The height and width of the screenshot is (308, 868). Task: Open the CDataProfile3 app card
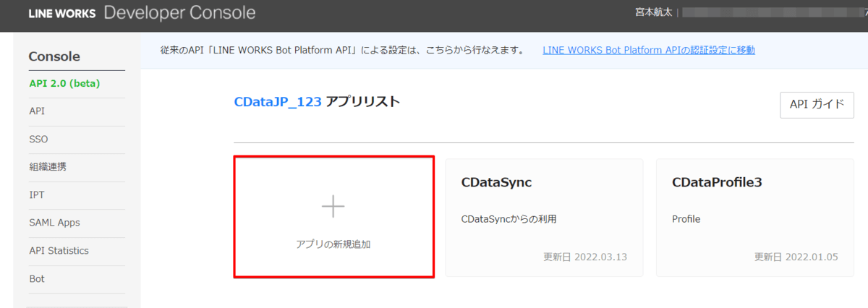755,217
